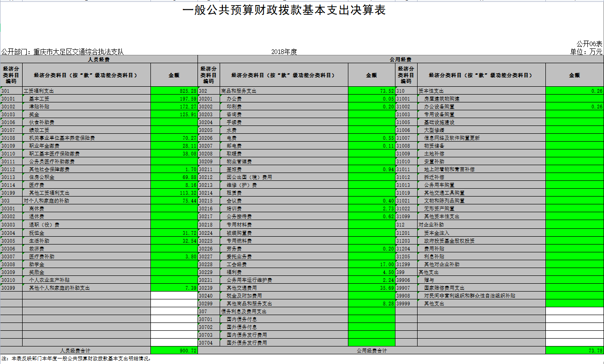The height and width of the screenshot is (364, 604).
Task: Click 机关事业单位基本养老保险缴费 cell
Action: [86, 138]
